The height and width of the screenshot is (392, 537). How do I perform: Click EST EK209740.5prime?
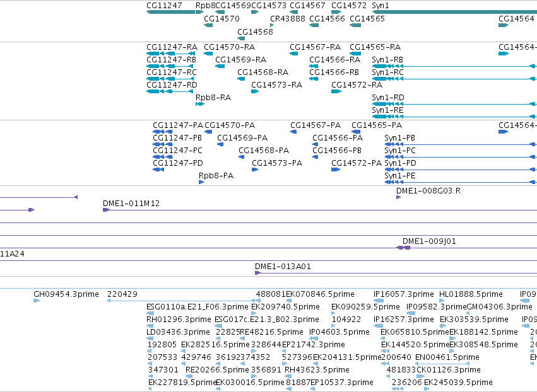click(x=285, y=307)
